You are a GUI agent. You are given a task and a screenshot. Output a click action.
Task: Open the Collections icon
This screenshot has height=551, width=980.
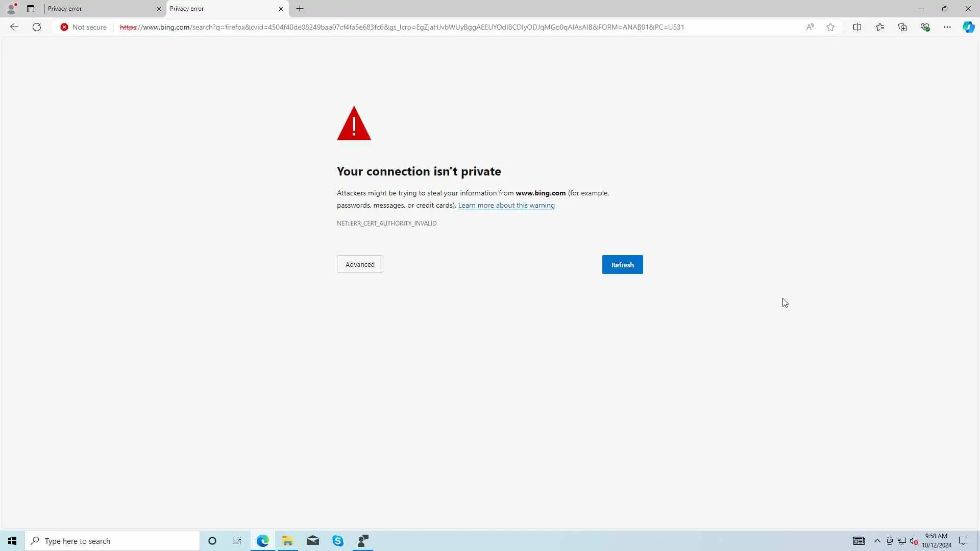pyautogui.click(x=902, y=27)
